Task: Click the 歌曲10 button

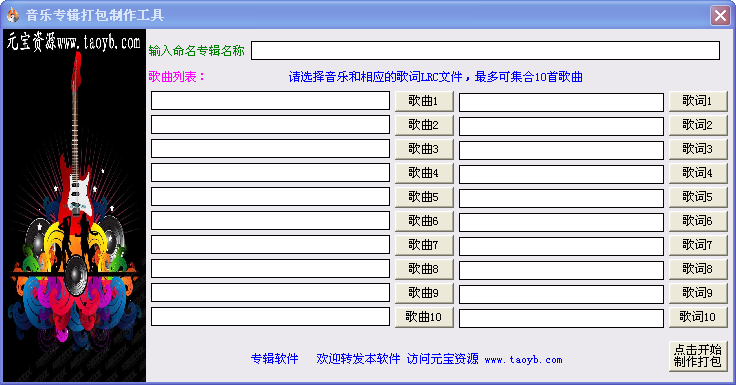Action: (x=424, y=317)
